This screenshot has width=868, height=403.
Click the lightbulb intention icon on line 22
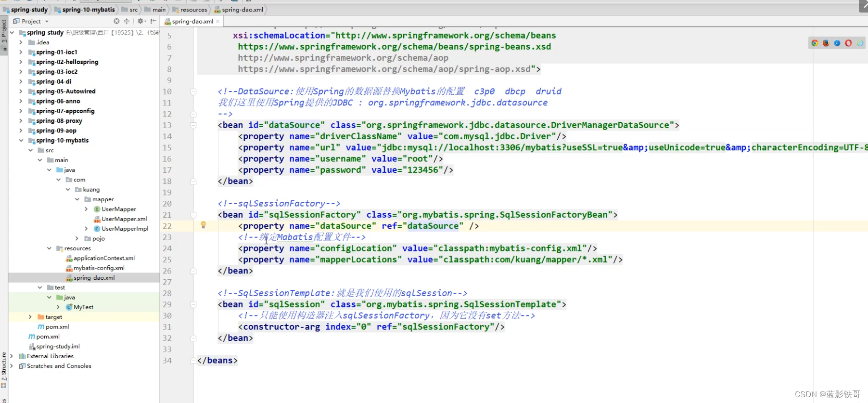click(x=204, y=225)
